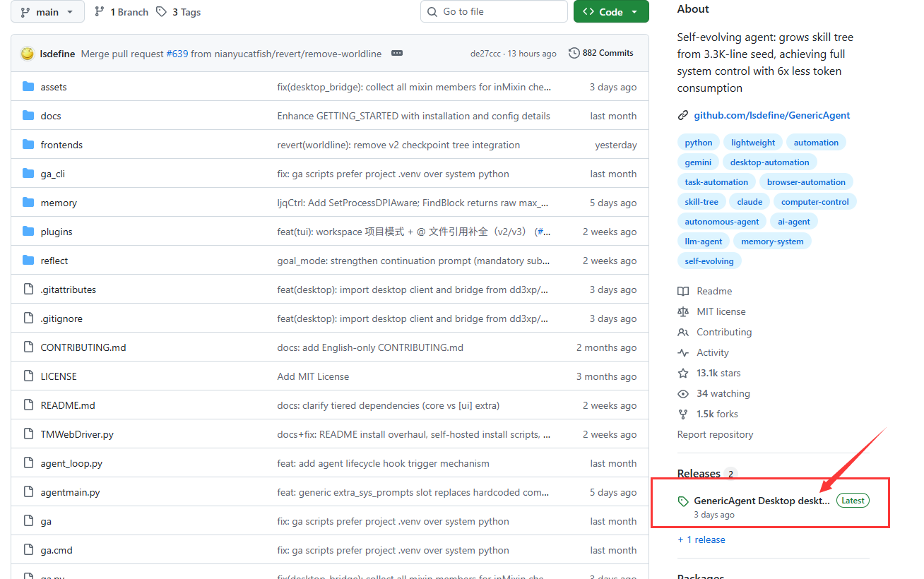Expand the commit message ellipsis button
This screenshot has height=579, width=924.
396,54
